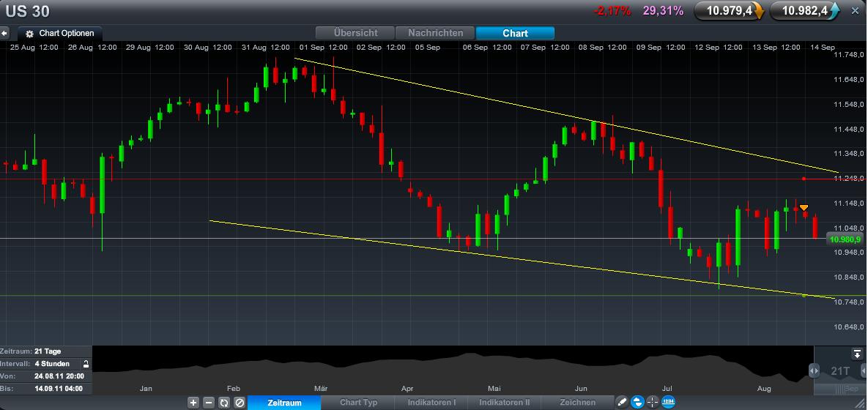This screenshot has height=410, width=868.
Task: Open the Indikatoren I tab
Action: tap(431, 403)
